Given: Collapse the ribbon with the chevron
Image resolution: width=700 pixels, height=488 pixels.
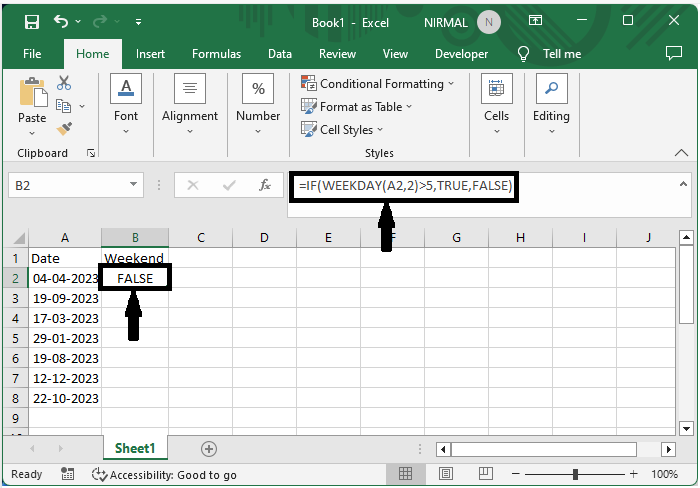Looking at the screenshot, I should [681, 153].
